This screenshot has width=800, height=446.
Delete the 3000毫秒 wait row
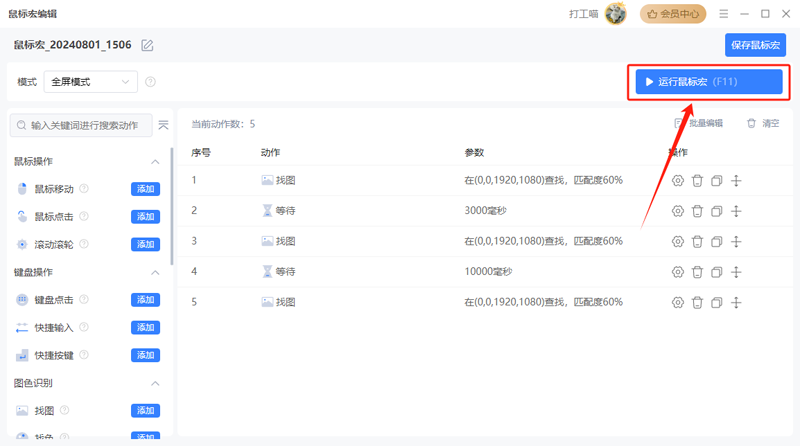pos(697,211)
